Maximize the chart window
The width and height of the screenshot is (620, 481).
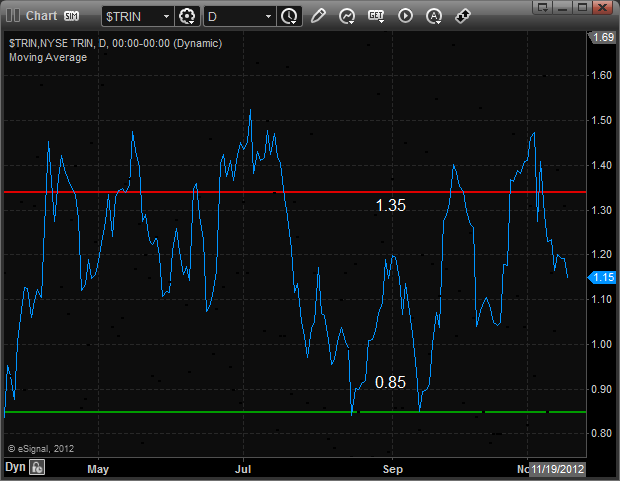click(x=582, y=7)
